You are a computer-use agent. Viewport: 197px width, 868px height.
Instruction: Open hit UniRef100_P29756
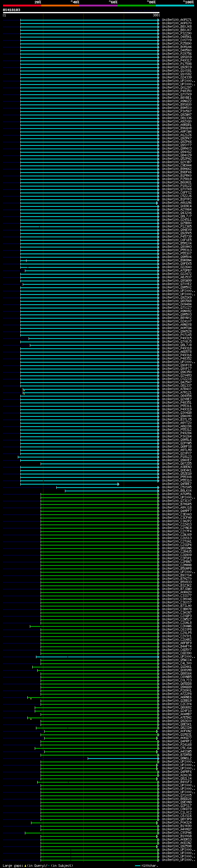[x=176, y=54]
